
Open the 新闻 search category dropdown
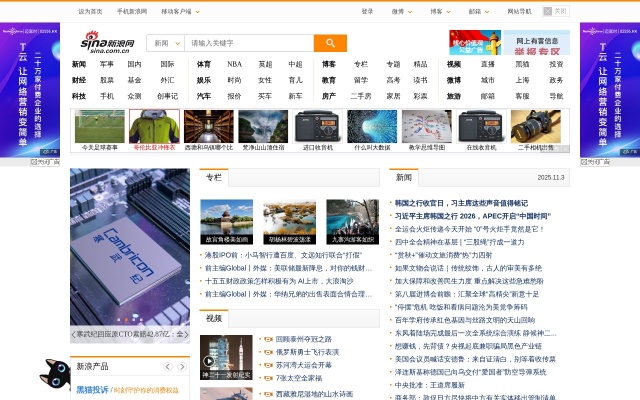pyautogui.click(x=164, y=43)
